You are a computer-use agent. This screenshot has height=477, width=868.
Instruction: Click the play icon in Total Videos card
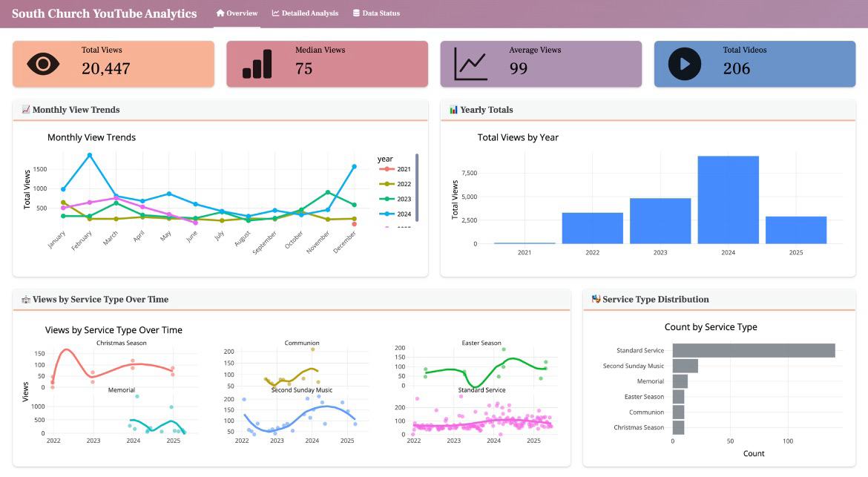point(684,64)
